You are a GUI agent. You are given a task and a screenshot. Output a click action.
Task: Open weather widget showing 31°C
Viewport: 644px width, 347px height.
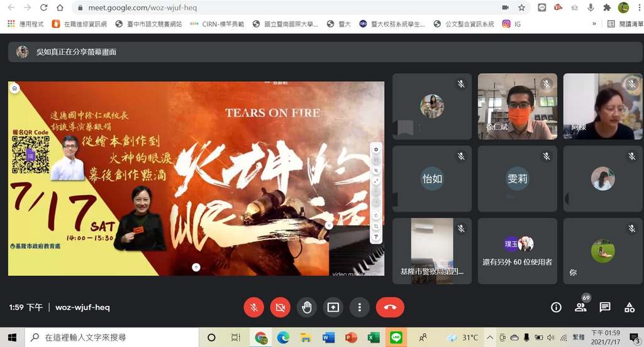[x=463, y=338]
